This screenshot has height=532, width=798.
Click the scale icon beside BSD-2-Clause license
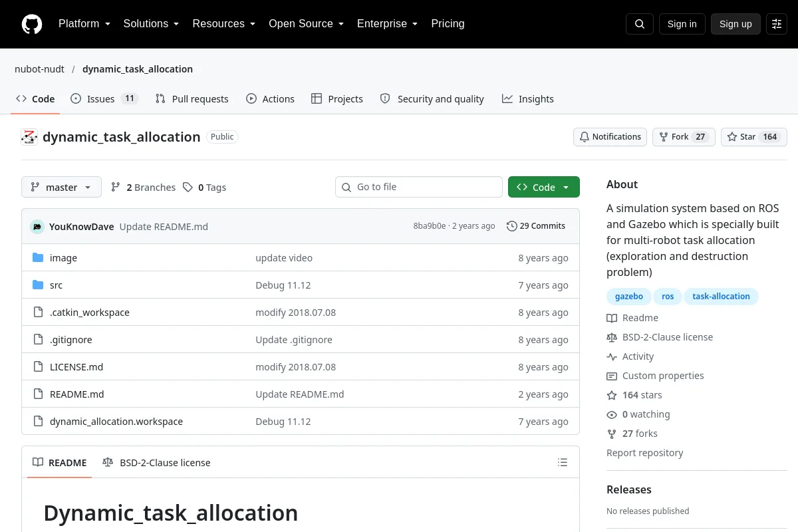pos(612,337)
